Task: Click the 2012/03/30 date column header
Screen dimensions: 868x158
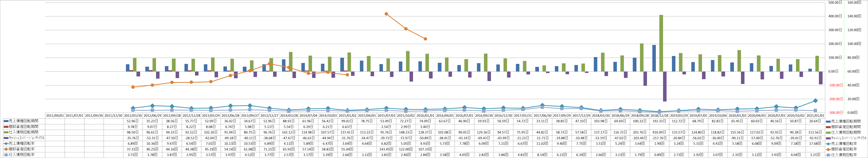Action: pyautogui.click(x=133, y=115)
